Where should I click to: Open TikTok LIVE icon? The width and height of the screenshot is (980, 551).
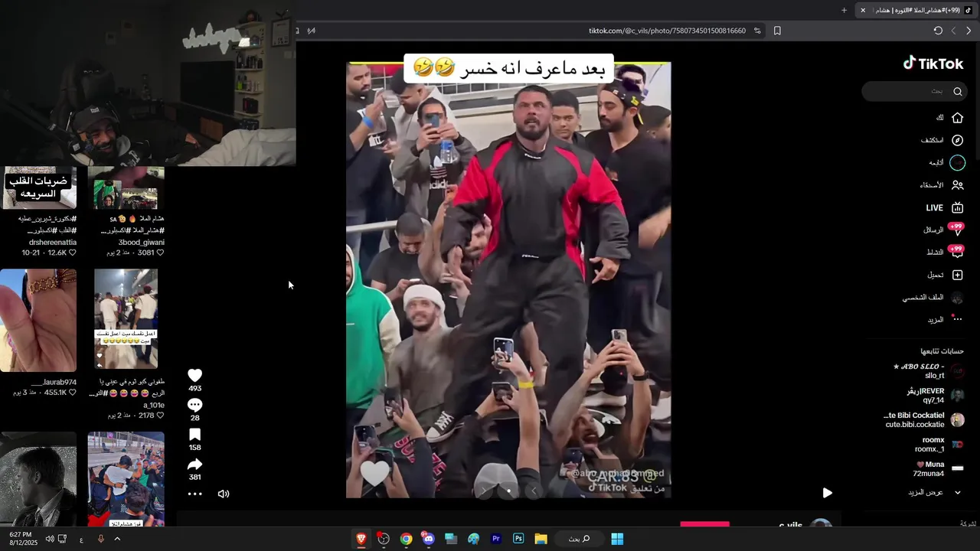[x=957, y=207]
